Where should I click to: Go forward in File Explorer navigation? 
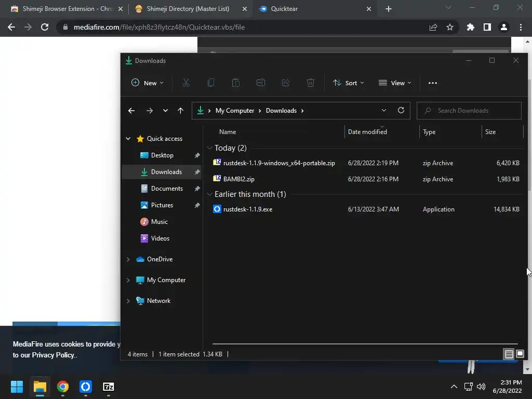tap(149, 111)
